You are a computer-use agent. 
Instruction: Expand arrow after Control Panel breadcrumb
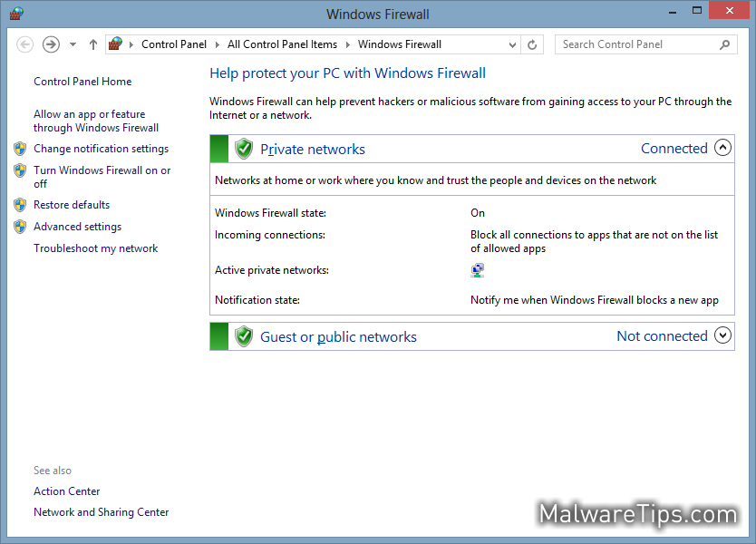point(217,44)
